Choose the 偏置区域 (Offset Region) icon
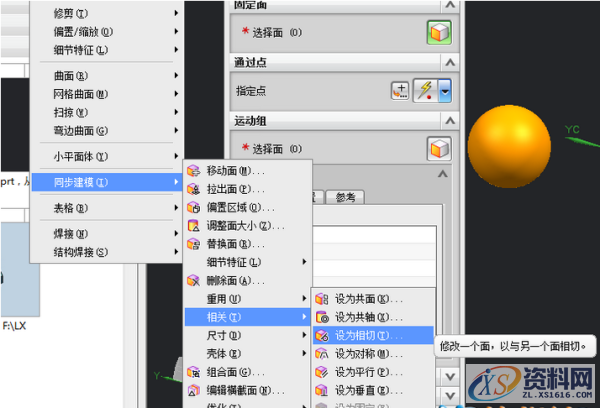 coord(194,207)
